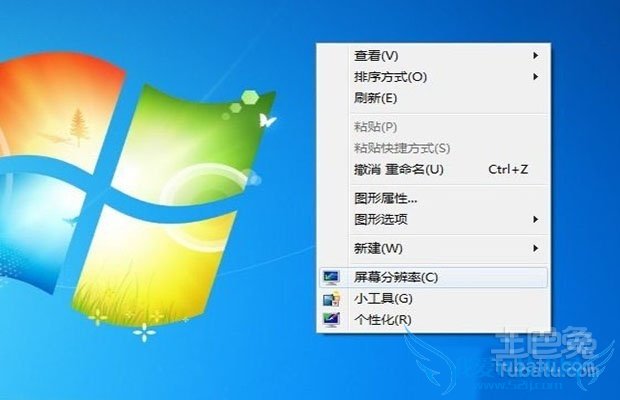The width and height of the screenshot is (620, 400).
Task: Expand the 排序方式(O) submenu arrow
Action: 535,77
